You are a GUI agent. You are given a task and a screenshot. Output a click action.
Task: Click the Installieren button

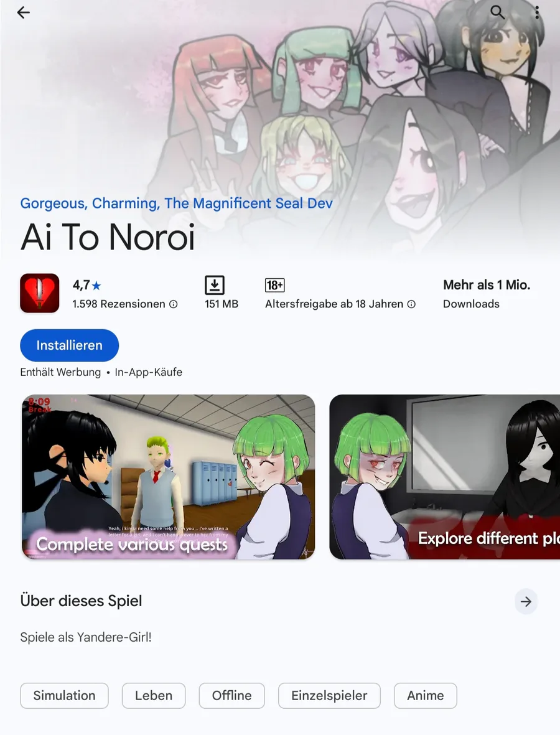(x=69, y=345)
